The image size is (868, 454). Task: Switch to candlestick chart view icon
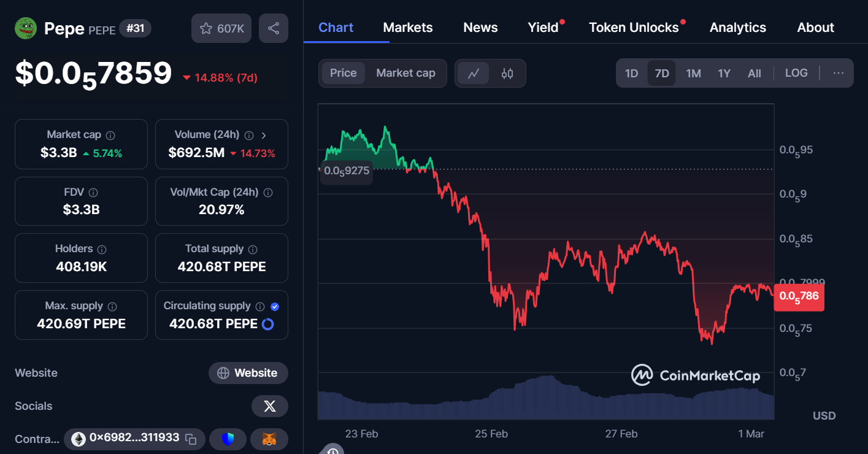point(507,74)
